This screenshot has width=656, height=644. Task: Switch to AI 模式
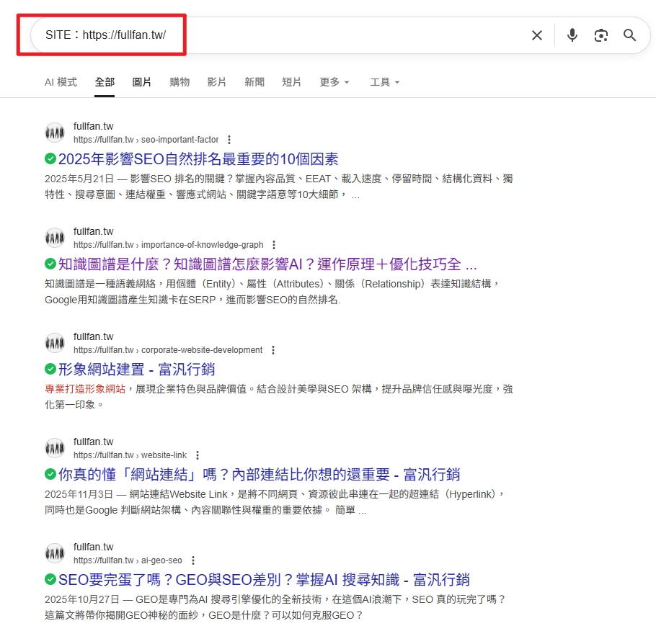61,82
